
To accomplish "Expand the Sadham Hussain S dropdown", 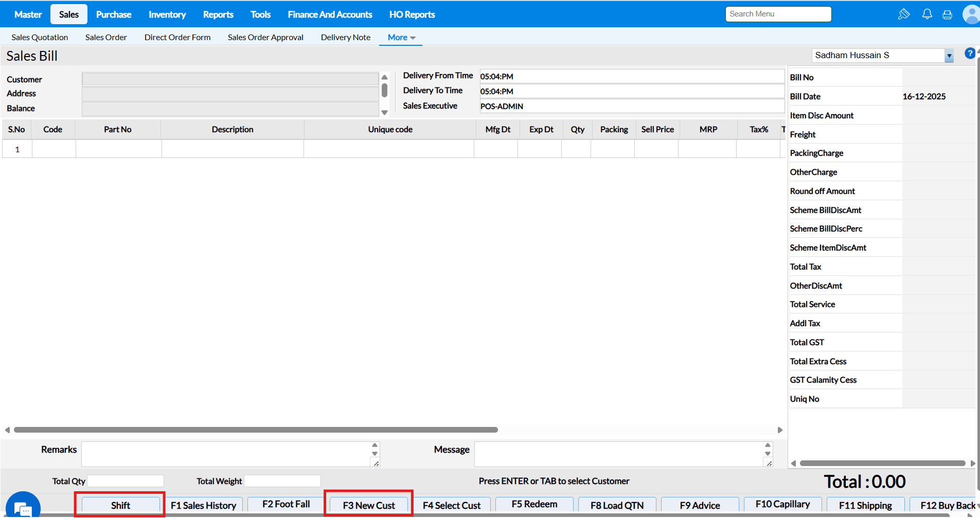I will 949,56.
